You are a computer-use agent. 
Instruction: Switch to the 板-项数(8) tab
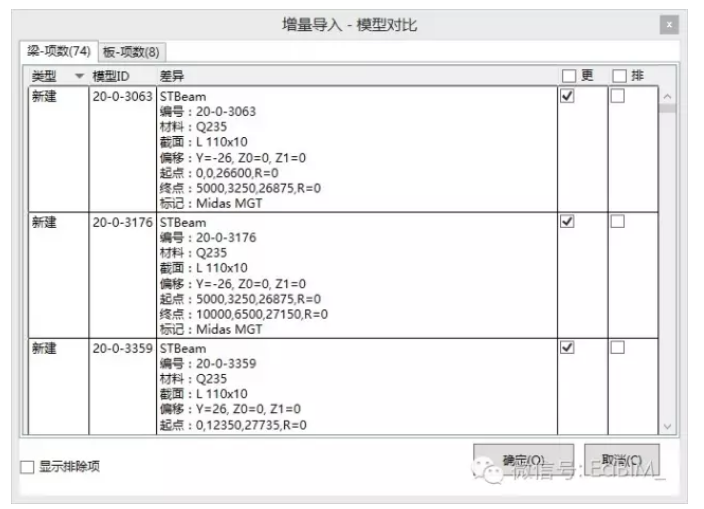click(x=132, y=52)
